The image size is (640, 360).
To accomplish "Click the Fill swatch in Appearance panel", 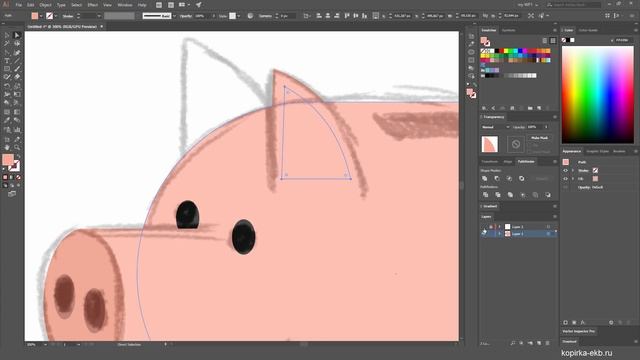I will (595, 179).
